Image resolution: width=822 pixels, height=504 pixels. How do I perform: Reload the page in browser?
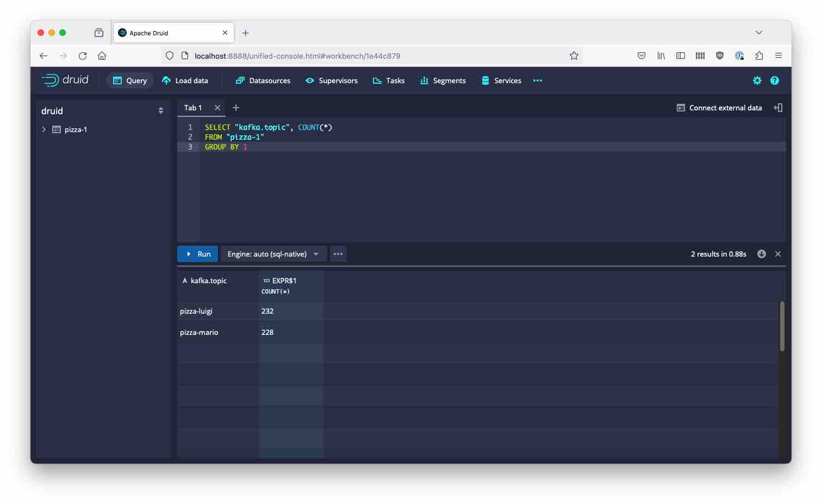click(x=83, y=55)
